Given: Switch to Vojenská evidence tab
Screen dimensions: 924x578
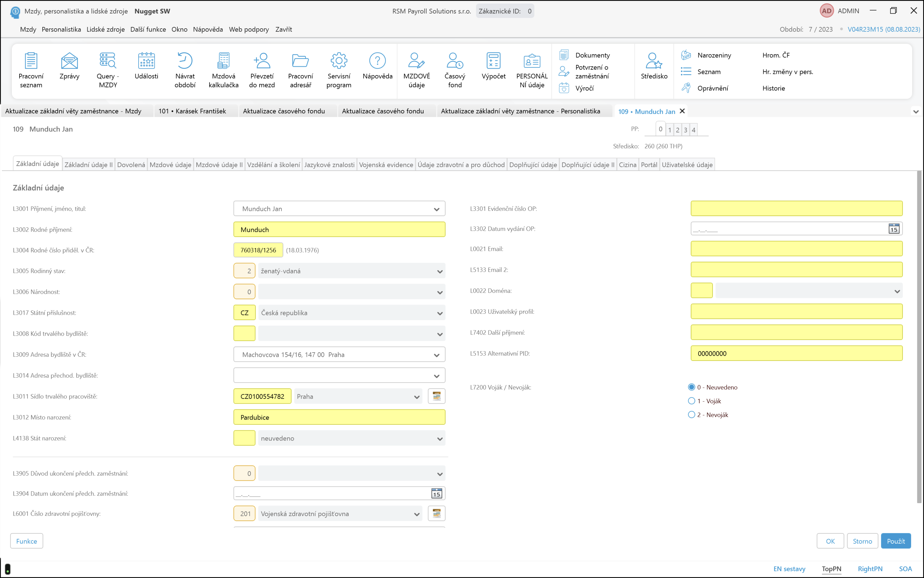Looking at the screenshot, I should [386, 165].
